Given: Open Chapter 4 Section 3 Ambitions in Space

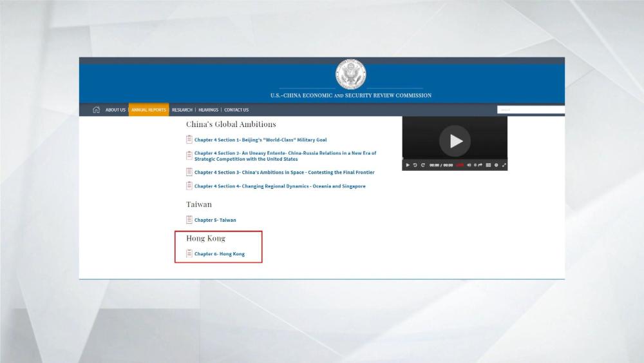Looking at the screenshot, I should coord(284,172).
